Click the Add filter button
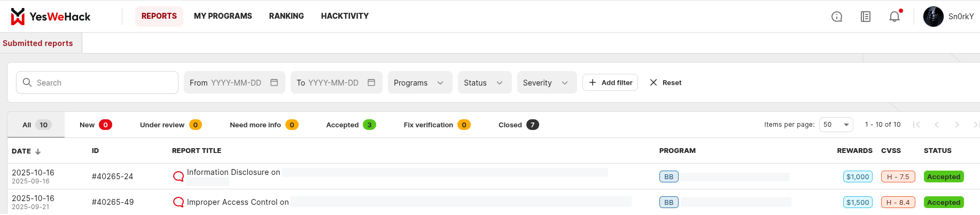 tap(610, 82)
